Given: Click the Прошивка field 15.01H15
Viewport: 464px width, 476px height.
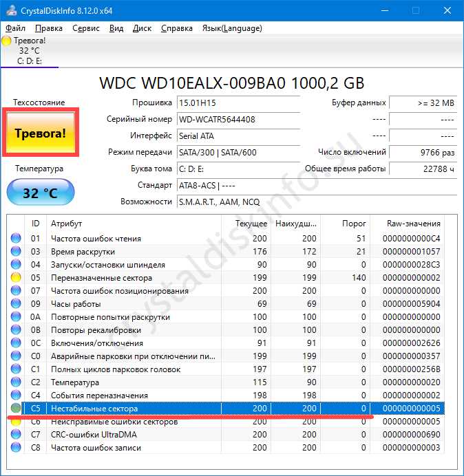Looking at the screenshot, I should pos(238,103).
